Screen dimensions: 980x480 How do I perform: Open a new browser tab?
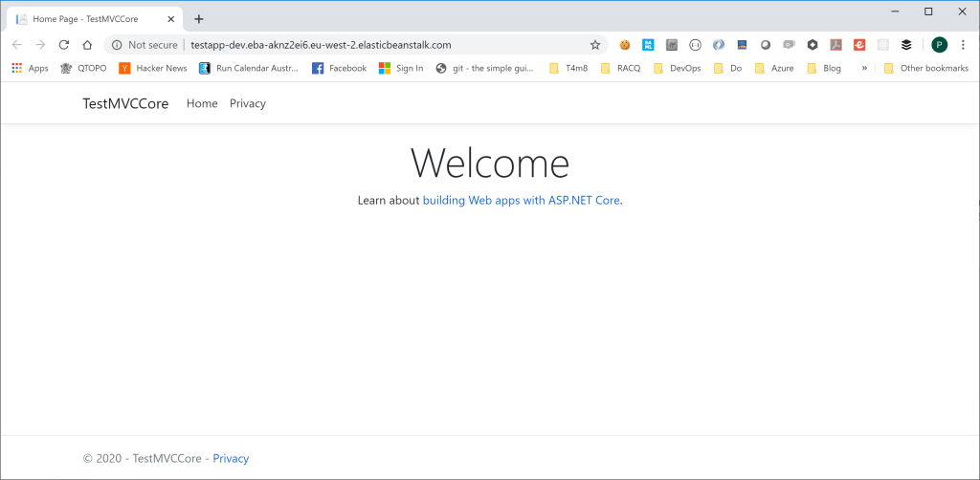[x=199, y=19]
